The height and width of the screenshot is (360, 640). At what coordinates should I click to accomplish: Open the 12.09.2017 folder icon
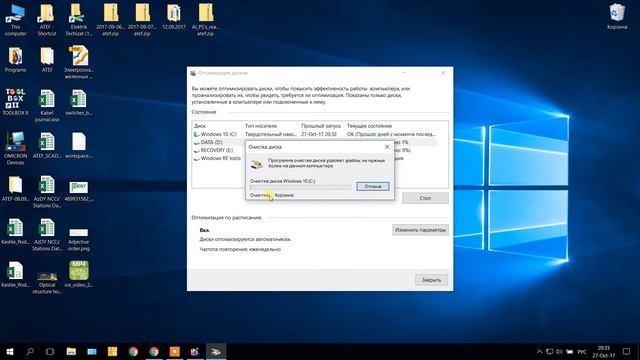pos(174,17)
